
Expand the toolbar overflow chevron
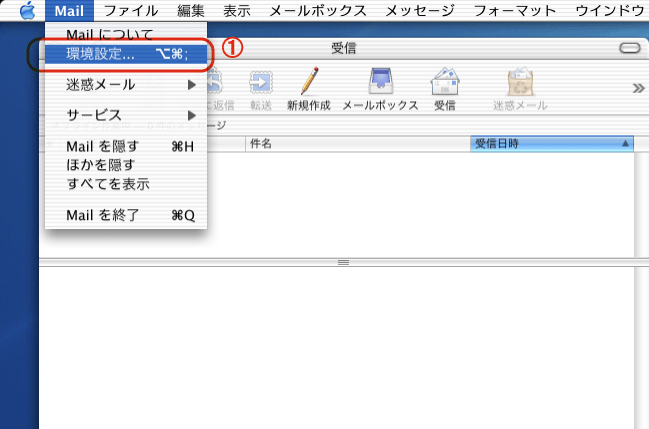(x=639, y=88)
